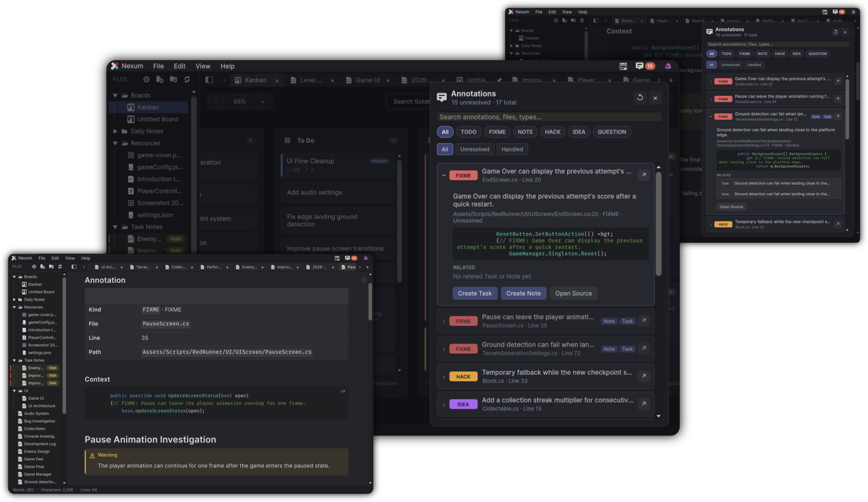Click refresh icon in main Annotations panel

[x=640, y=98]
